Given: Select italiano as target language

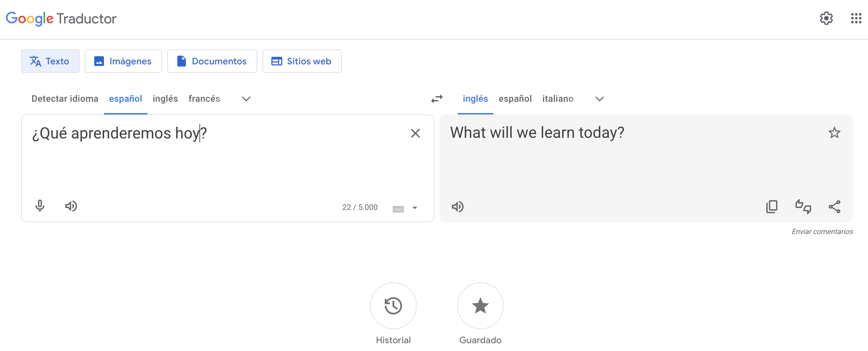Looking at the screenshot, I should coord(558,98).
